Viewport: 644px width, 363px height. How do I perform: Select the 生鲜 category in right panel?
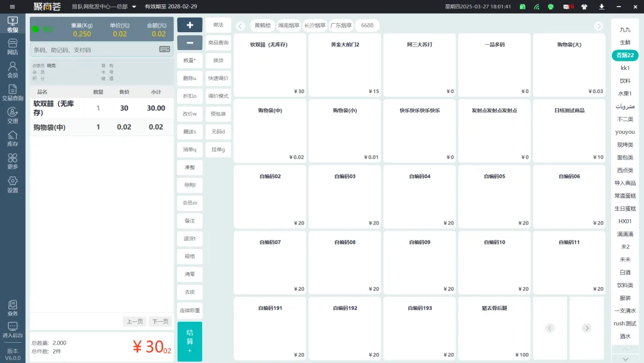point(625,42)
